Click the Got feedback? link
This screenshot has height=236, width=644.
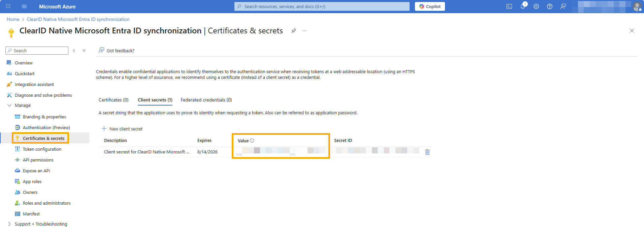[x=121, y=51]
